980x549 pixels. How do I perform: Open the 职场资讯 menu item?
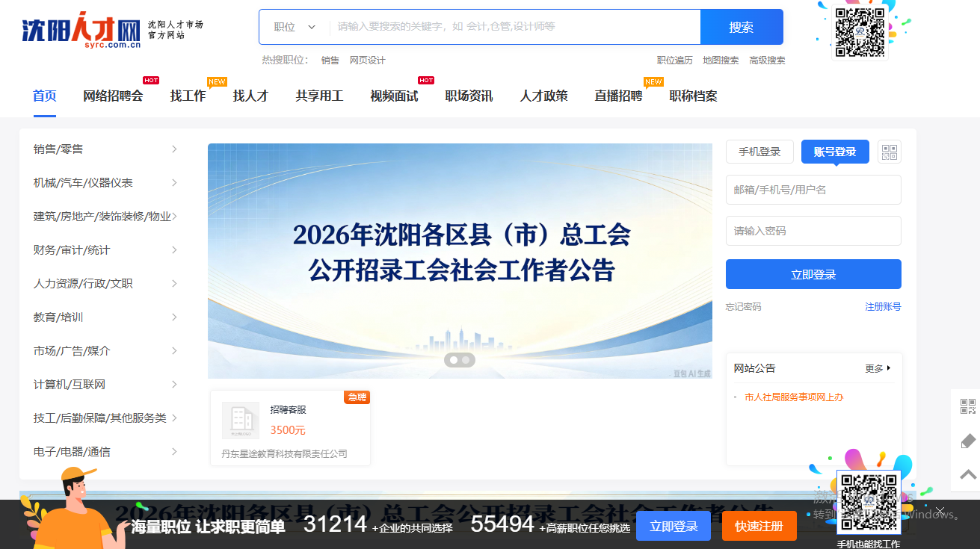(x=469, y=96)
